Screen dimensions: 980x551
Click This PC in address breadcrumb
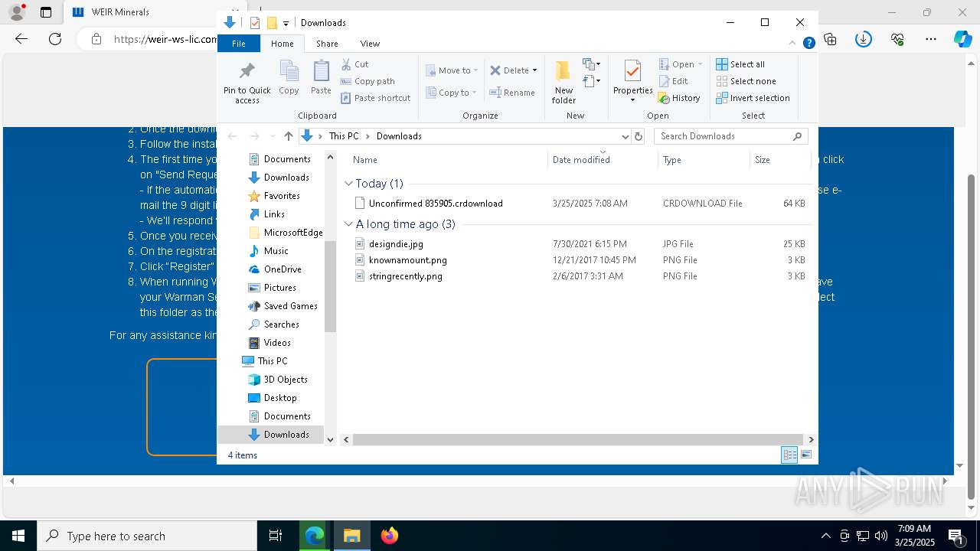344,136
